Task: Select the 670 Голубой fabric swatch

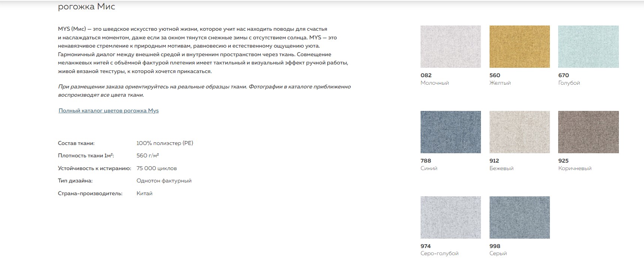Action: pyautogui.click(x=589, y=46)
